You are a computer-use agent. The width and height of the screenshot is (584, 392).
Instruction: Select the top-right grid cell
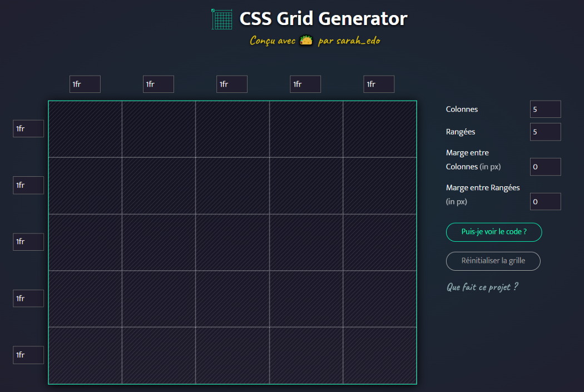point(379,129)
